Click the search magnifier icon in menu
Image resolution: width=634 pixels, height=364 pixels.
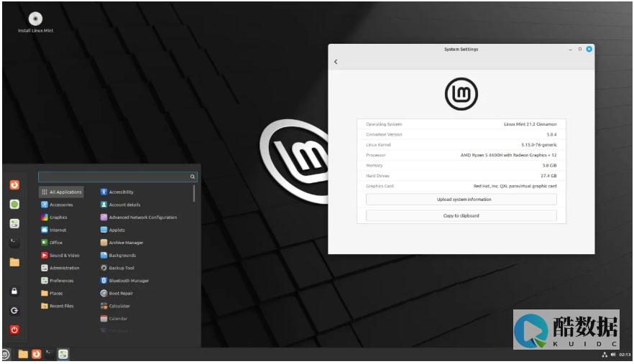click(x=193, y=177)
